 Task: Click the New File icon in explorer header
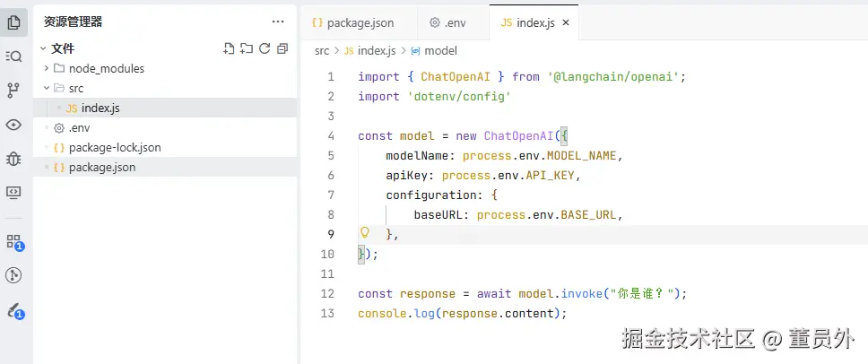[x=229, y=48]
